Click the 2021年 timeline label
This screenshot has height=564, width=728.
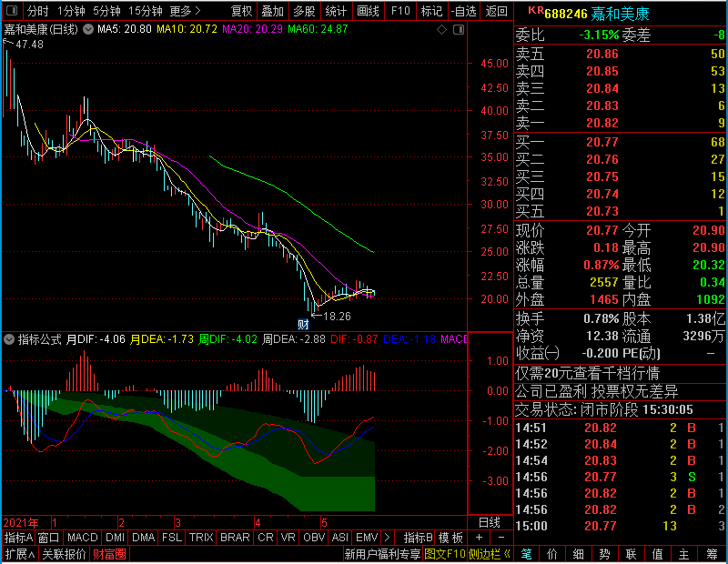pyautogui.click(x=21, y=523)
